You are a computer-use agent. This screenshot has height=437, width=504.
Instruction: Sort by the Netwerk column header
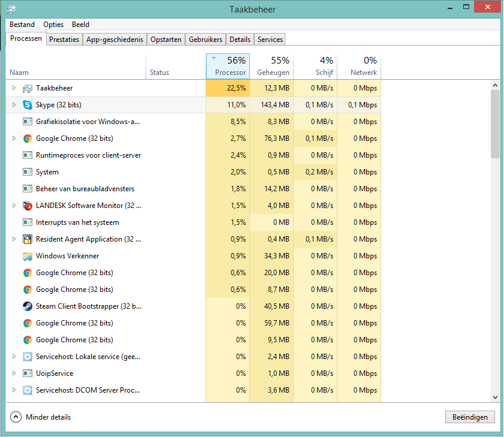click(x=359, y=67)
